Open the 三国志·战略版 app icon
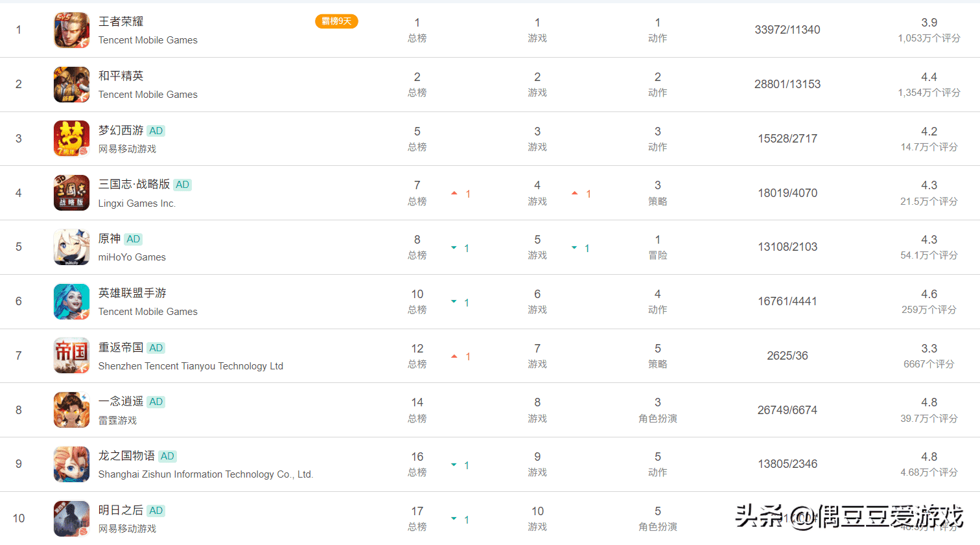980x545 pixels. (71, 192)
